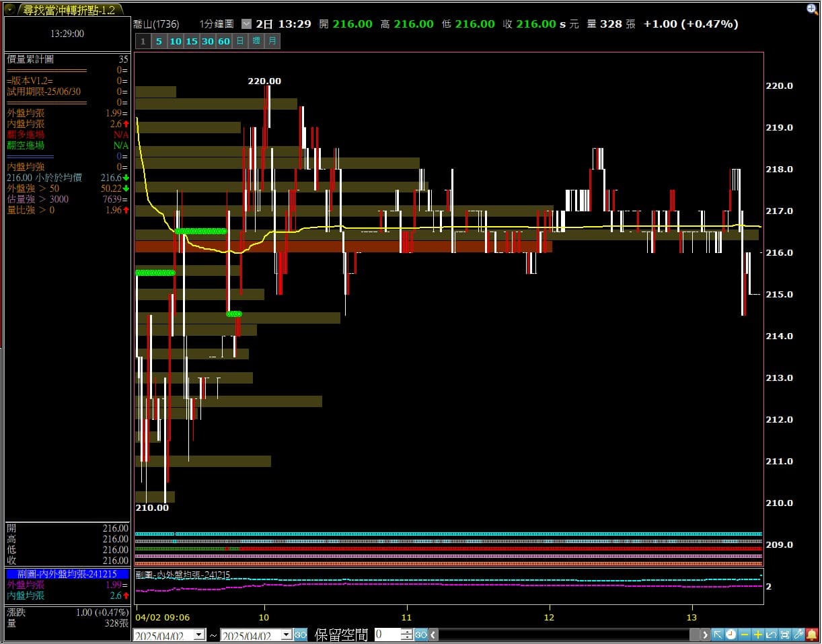Open chart settings wrench icon
The height and width of the screenshot is (644, 822).
tap(798, 635)
